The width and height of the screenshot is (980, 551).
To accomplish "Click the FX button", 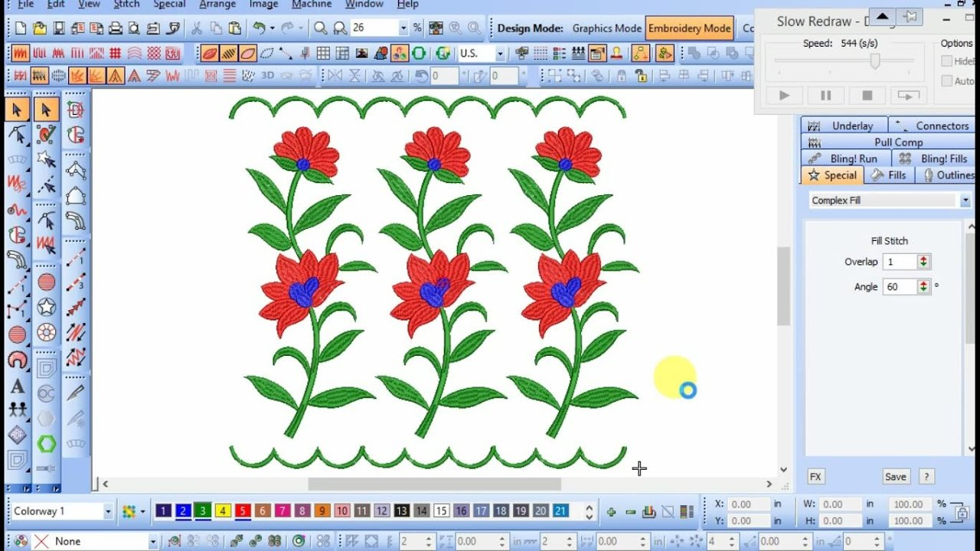I will 815,477.
